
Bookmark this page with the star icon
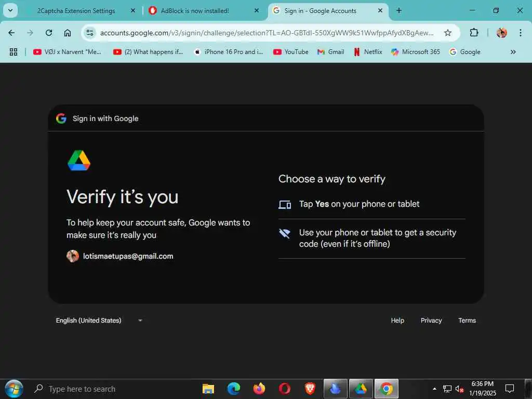[x=448, y=33]
